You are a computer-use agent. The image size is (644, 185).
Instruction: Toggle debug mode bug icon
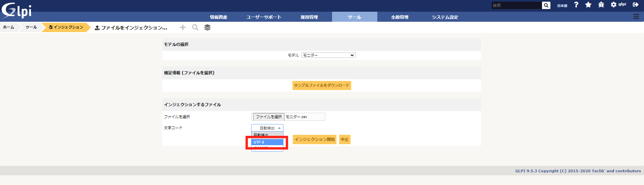pos(601,5)
